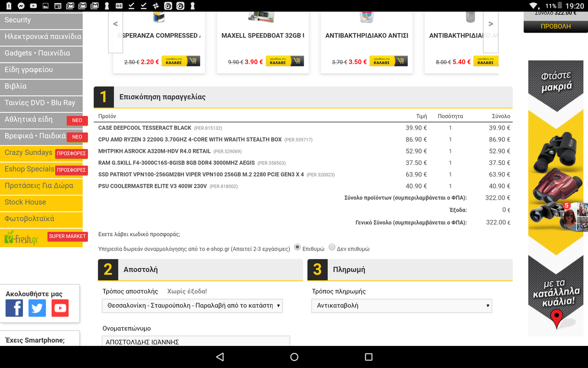The width and height of the screenshot is (588, 368).
Task: Open the 'Βρεφικά • Παιδικά' category
Action: (x=41, y=136)
